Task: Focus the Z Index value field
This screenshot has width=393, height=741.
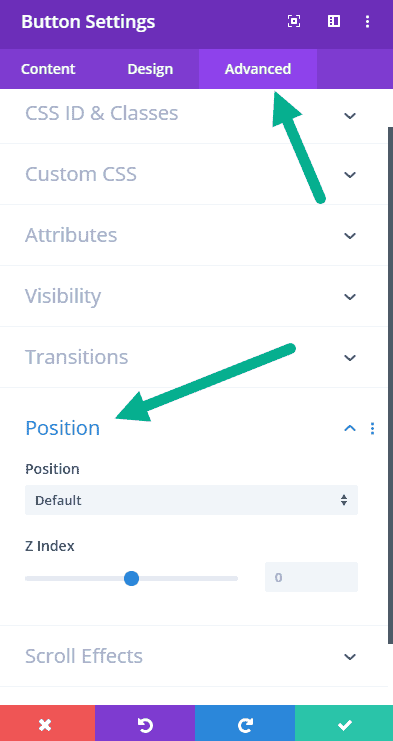Action: [311, 577]
